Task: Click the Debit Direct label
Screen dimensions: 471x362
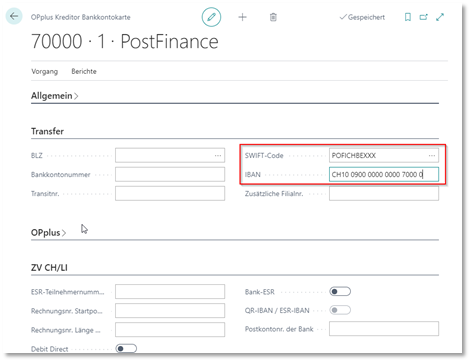Action: pyautogui.click(x=49, y=349)
